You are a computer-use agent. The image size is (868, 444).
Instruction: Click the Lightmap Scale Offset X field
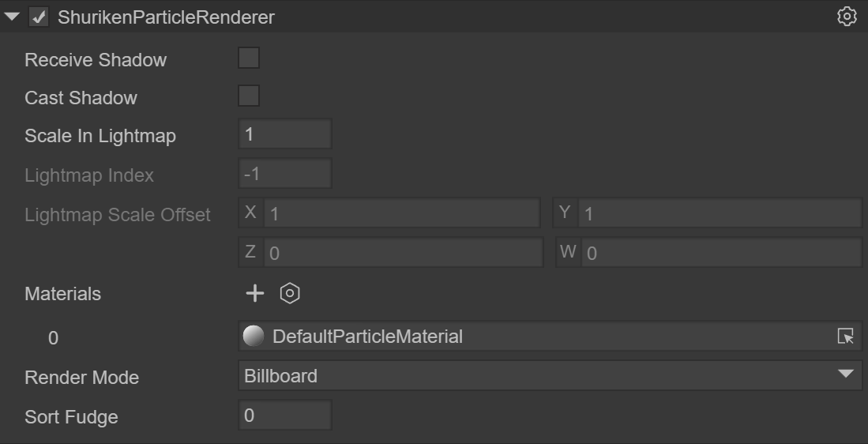401,213
